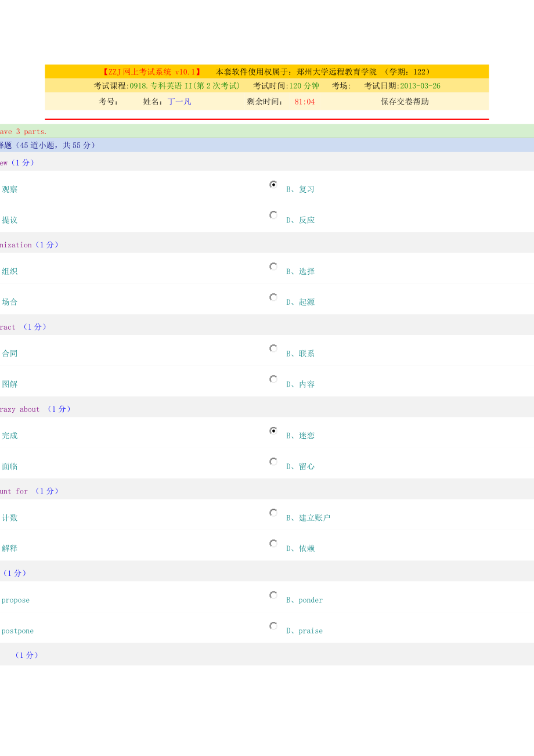Choose radio button for D 内容
Viewport: 534px width, 756px height.
tap(273, 379)
